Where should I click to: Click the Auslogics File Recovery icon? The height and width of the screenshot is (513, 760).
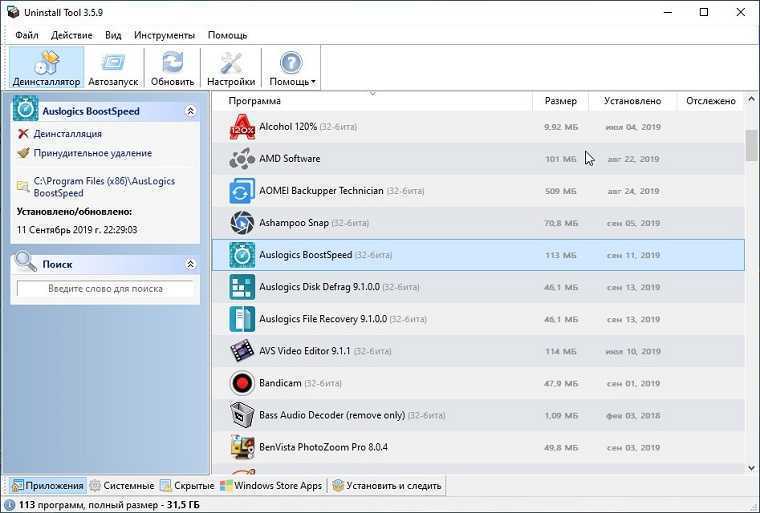242,319
